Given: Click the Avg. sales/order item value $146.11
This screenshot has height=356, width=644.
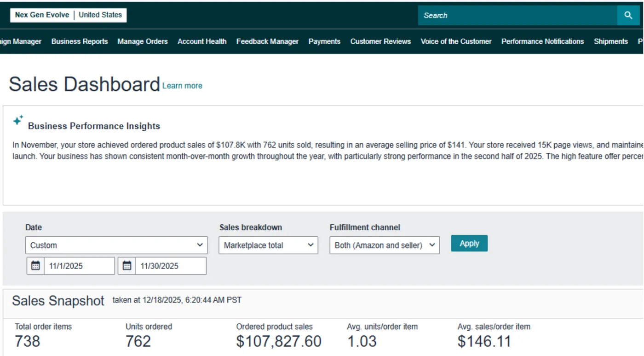Looking at the screenshot, I should (x=484, y=341).
